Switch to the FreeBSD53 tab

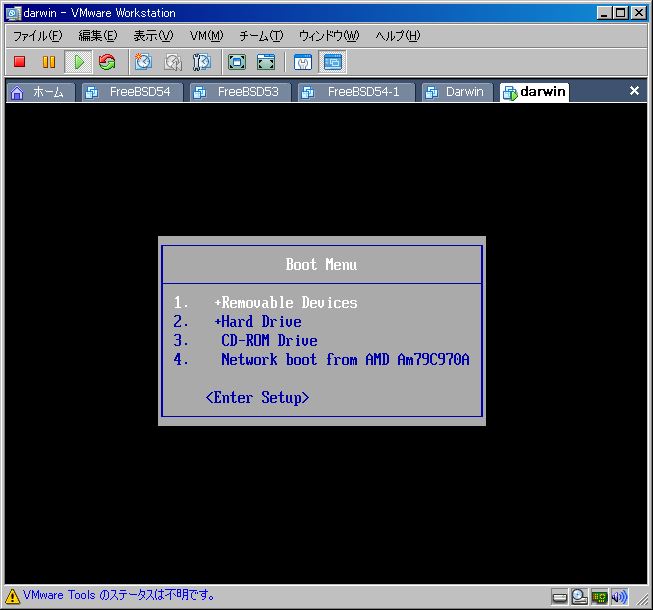(x=240, y=92)
